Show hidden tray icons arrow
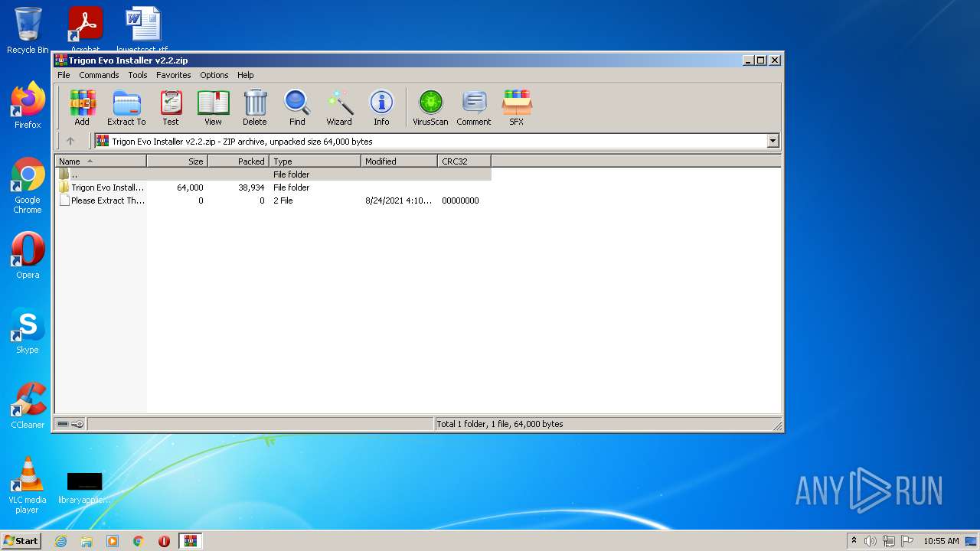980x551 pixels. coord(854,541)
